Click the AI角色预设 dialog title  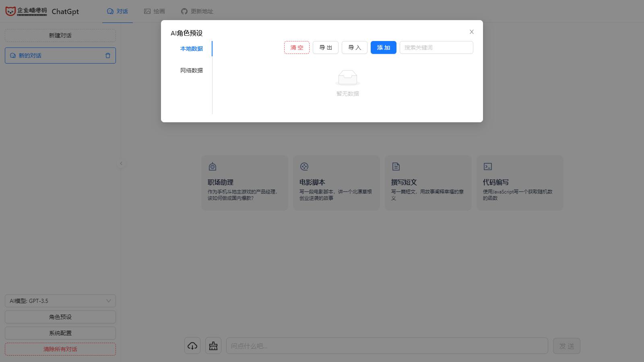click(187, 33)
